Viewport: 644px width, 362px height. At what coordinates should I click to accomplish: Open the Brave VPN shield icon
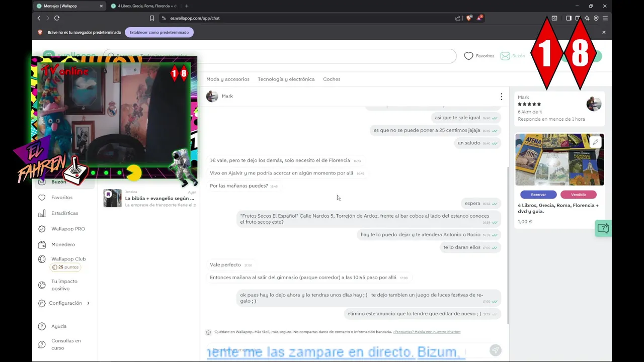coord(596,18)
